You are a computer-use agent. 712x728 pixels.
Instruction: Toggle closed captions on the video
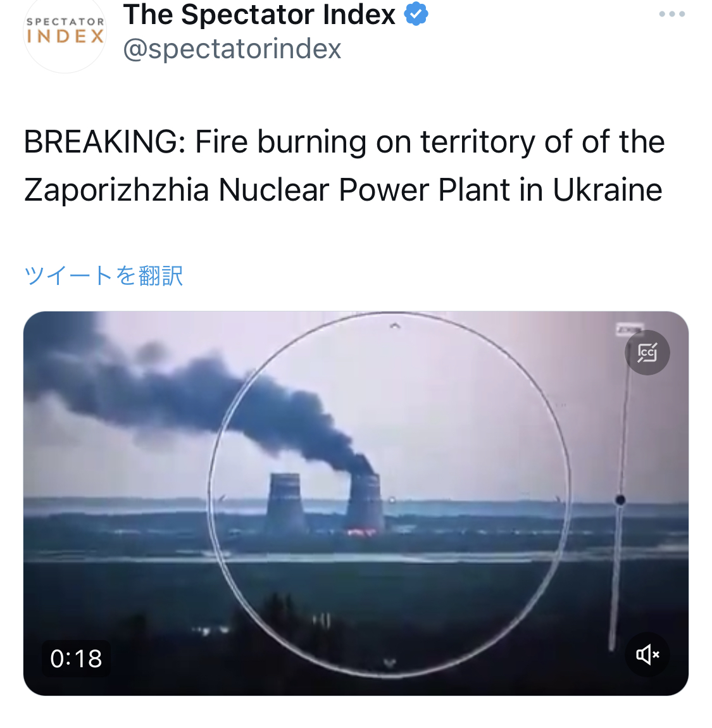tap(647, 353)
